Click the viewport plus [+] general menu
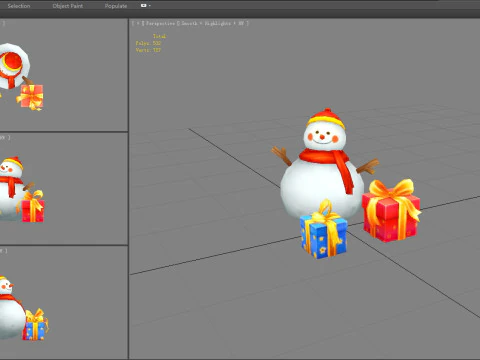 click(138, 23)
